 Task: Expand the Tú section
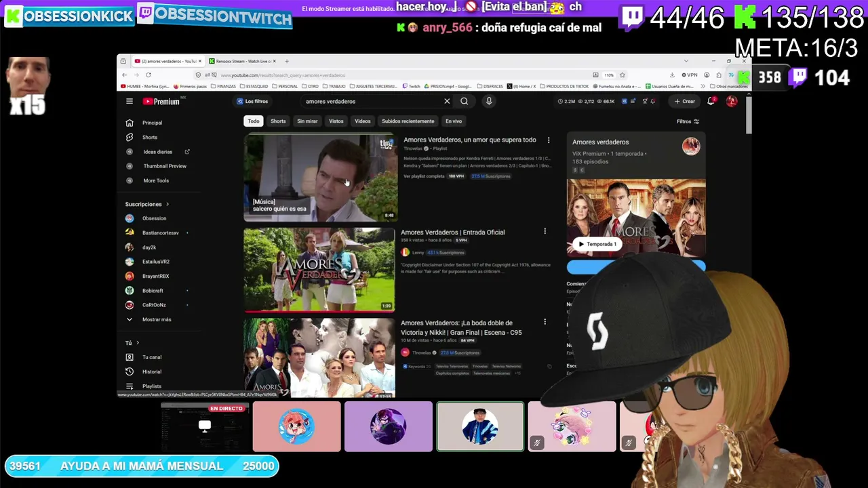coord(132,343)
